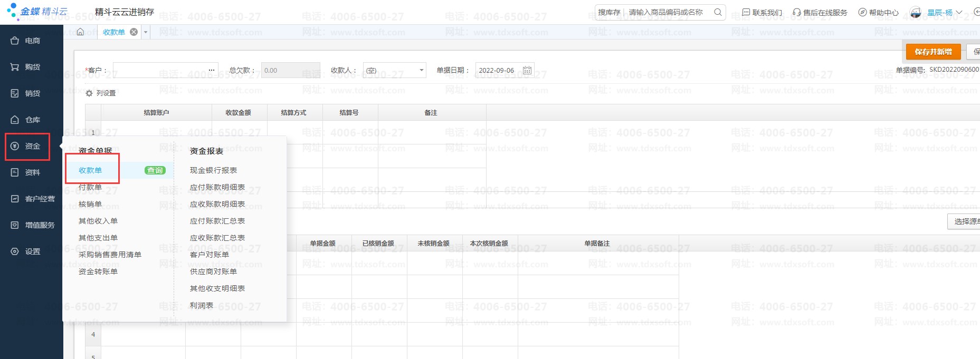Open customer picker ellipsis button
This screenshot has width=980, height=359.
pyautogui.click(x=212, y=70)
